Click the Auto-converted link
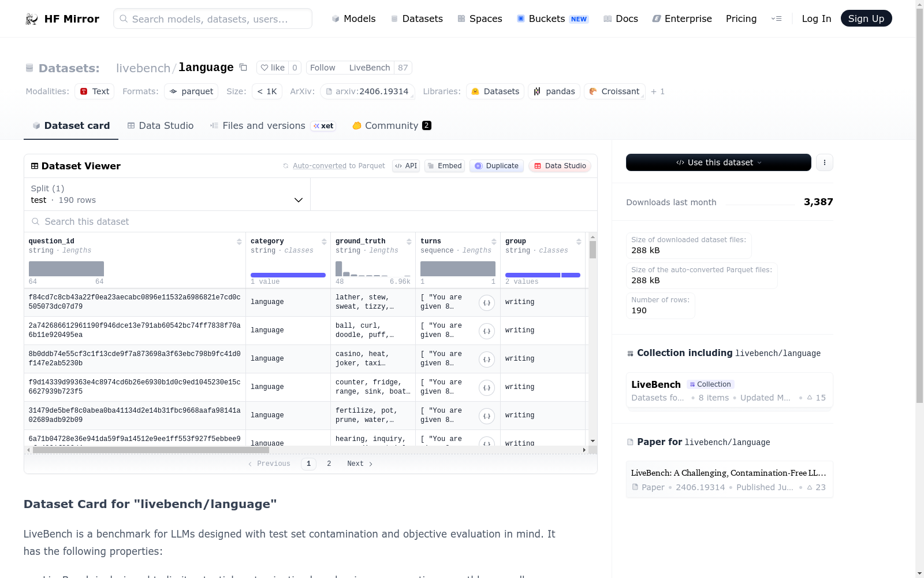924x578 pixels. click(x=319, y=166)
